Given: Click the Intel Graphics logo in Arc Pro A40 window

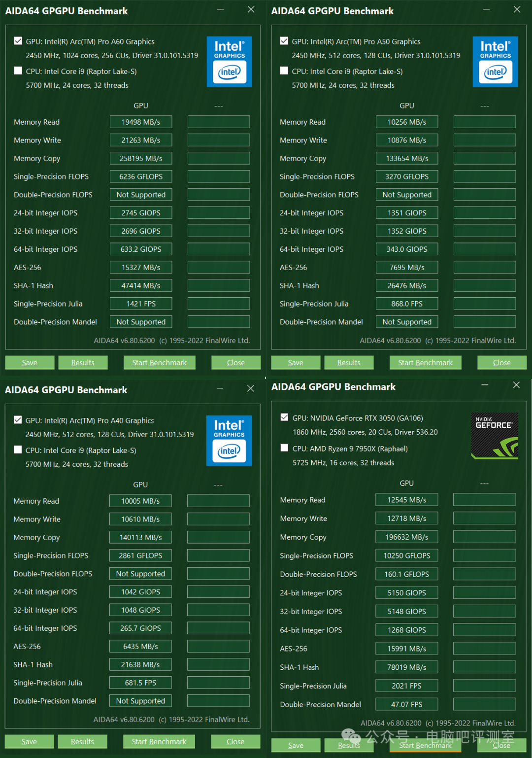Looking at the screenshot, I should click(229, 441).
